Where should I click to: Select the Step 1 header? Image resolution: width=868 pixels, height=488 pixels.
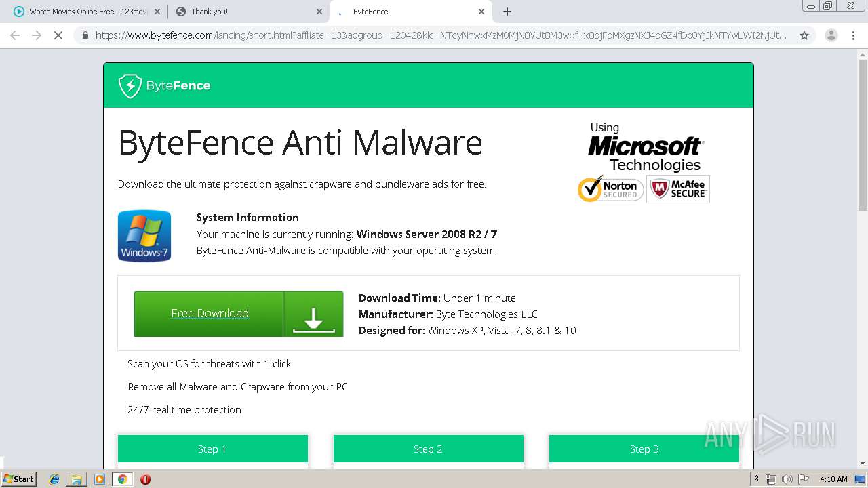click(x=212, y=449)
